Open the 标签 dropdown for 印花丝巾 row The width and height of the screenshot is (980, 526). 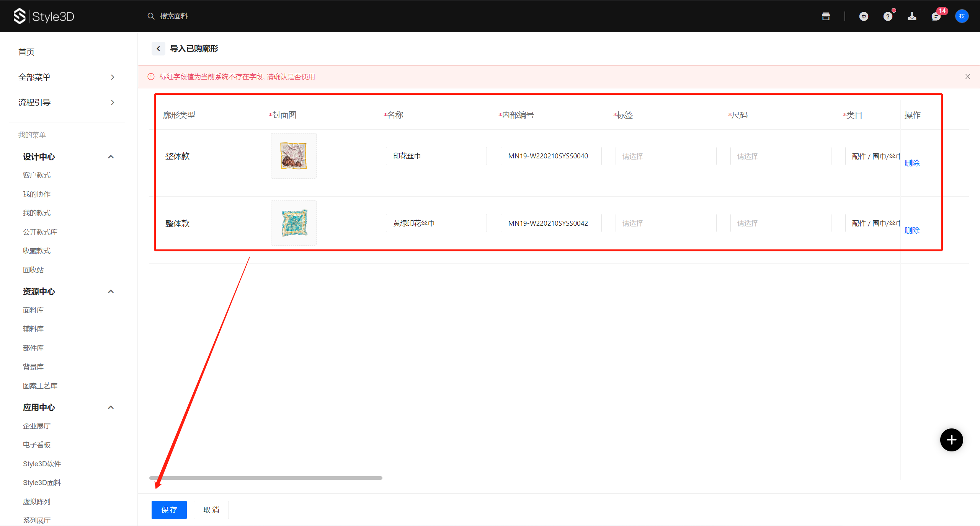click(x=666, y=156)
